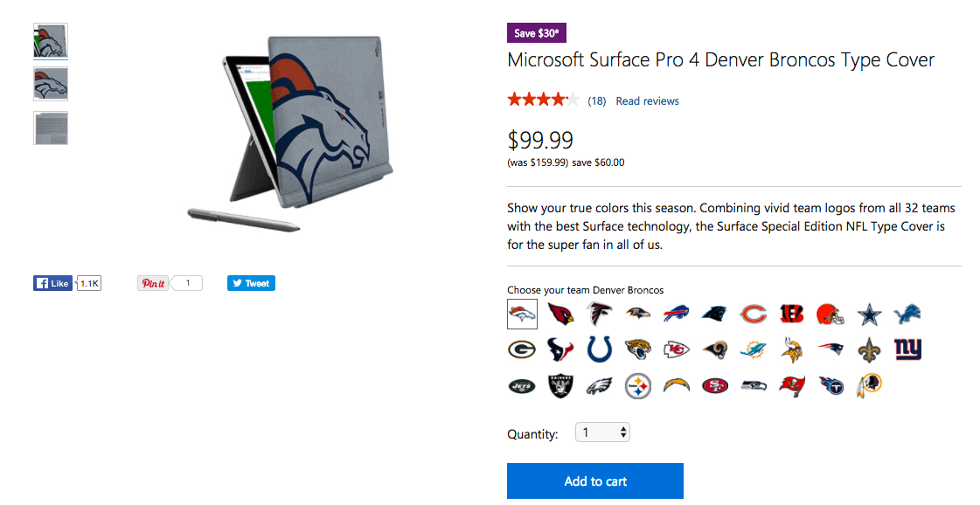Select the Philadelphia Eagles logo
The image size is (980, 505).
point(599,385)
